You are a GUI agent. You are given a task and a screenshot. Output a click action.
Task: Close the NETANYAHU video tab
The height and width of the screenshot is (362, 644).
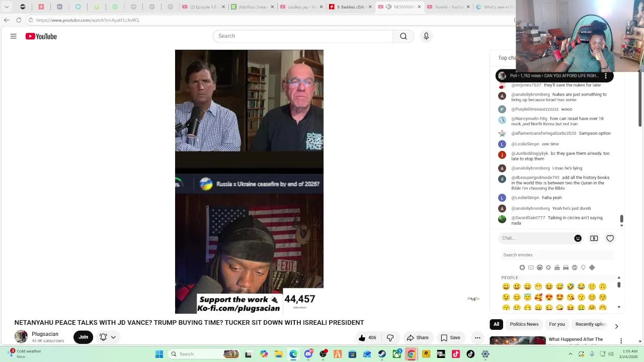(419, 7)
